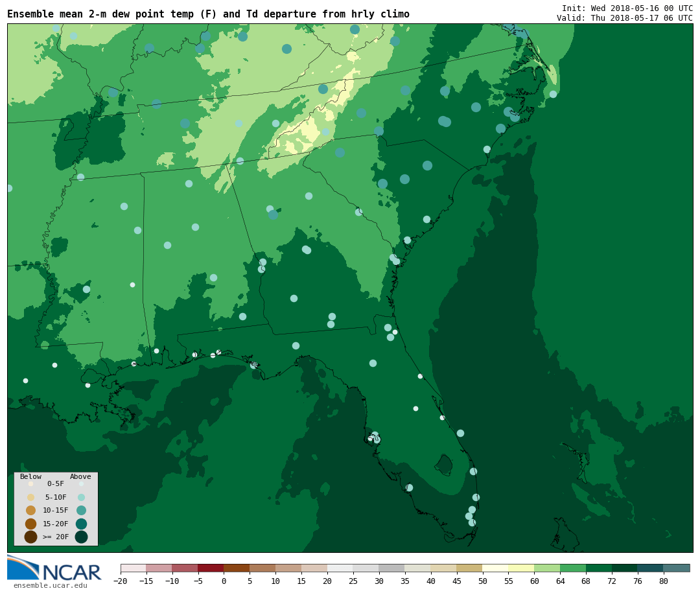Click the 'Below' legend column header
Image resolution: width=700 pixels, height=593 pixels.
[x=30, y=476]
